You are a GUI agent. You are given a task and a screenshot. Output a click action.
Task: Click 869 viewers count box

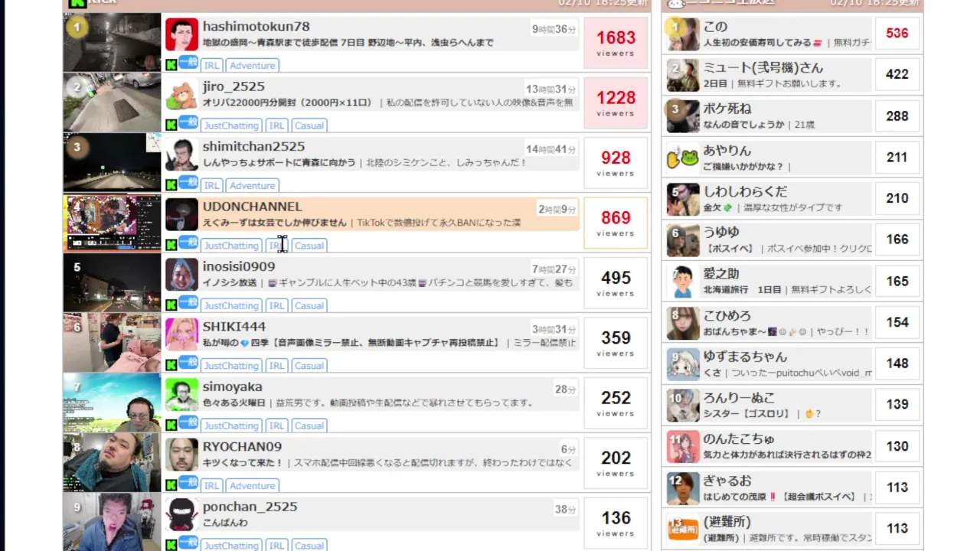pyautogui.click(x=616, y=223)
